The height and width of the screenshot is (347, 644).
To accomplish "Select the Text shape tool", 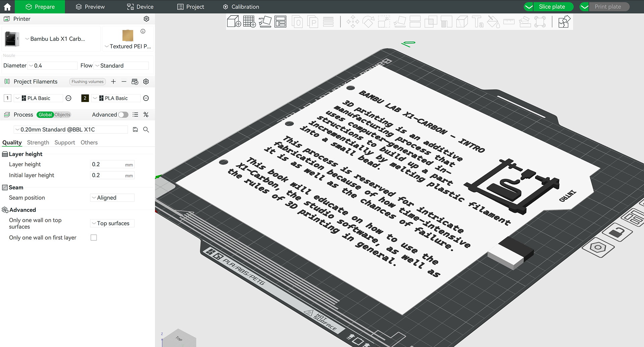I will 478,22.
